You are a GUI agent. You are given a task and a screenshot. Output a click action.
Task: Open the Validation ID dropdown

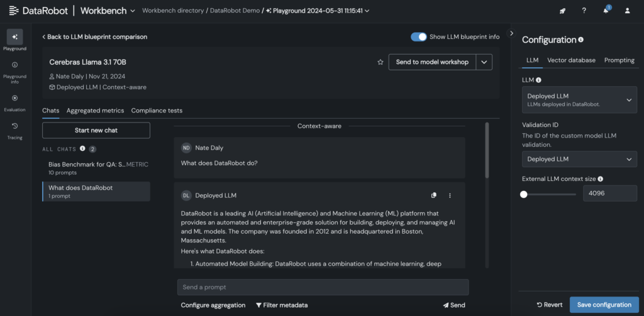point(579,159)
